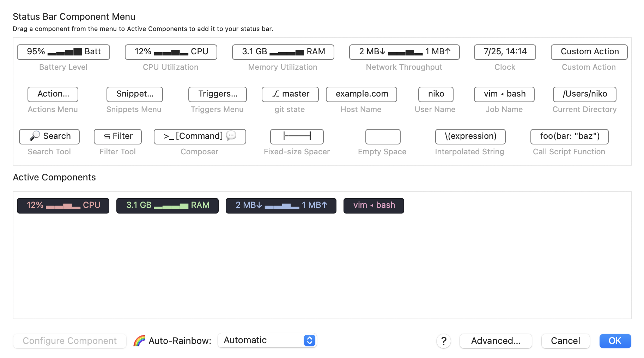Select the Network Throughput component in menu

[405, 52]
